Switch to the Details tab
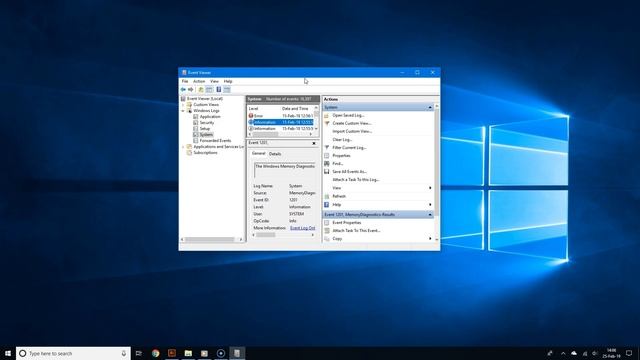640x360 pixels. point(275,154)
